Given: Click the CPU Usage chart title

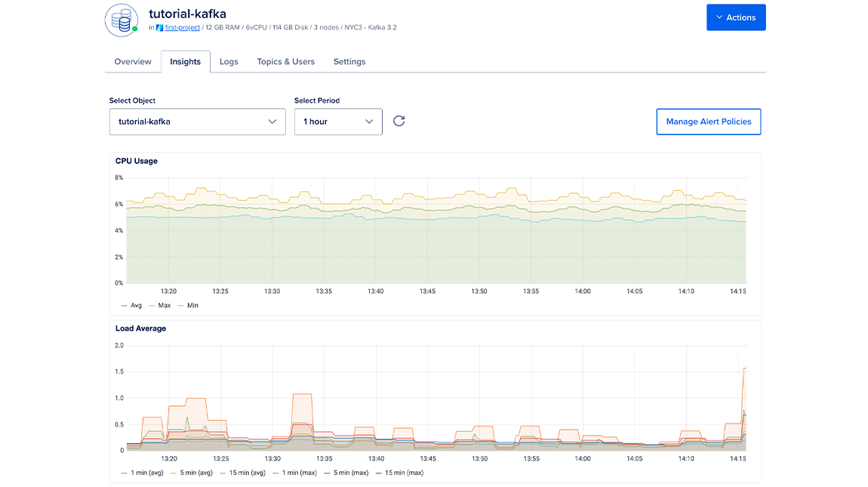Looking at the screenshot, I should coord(136,161).
